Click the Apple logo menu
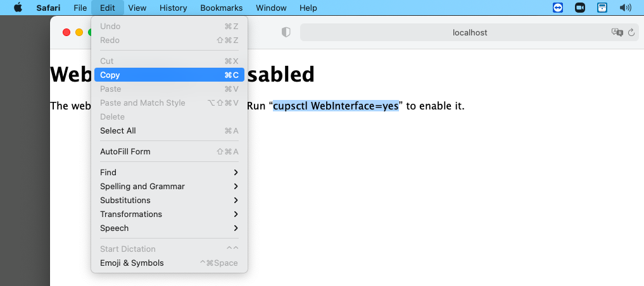This screenshot has width=644, height=286. pos(18,8)
